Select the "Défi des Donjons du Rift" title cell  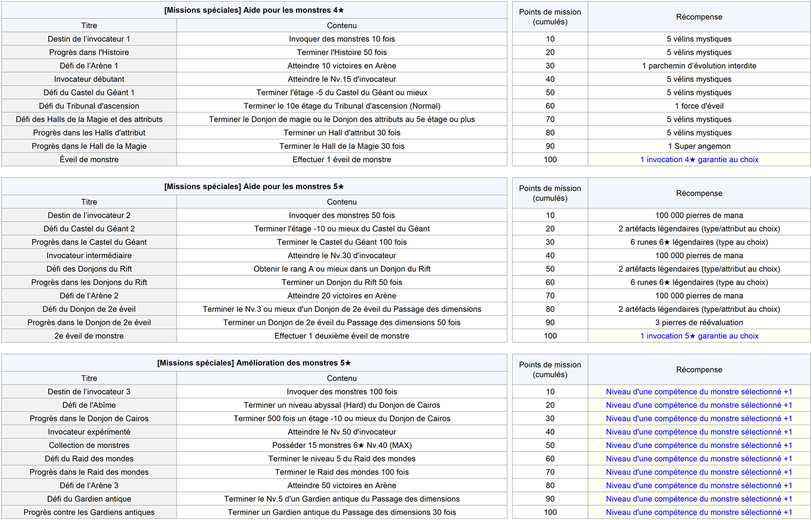89,269
